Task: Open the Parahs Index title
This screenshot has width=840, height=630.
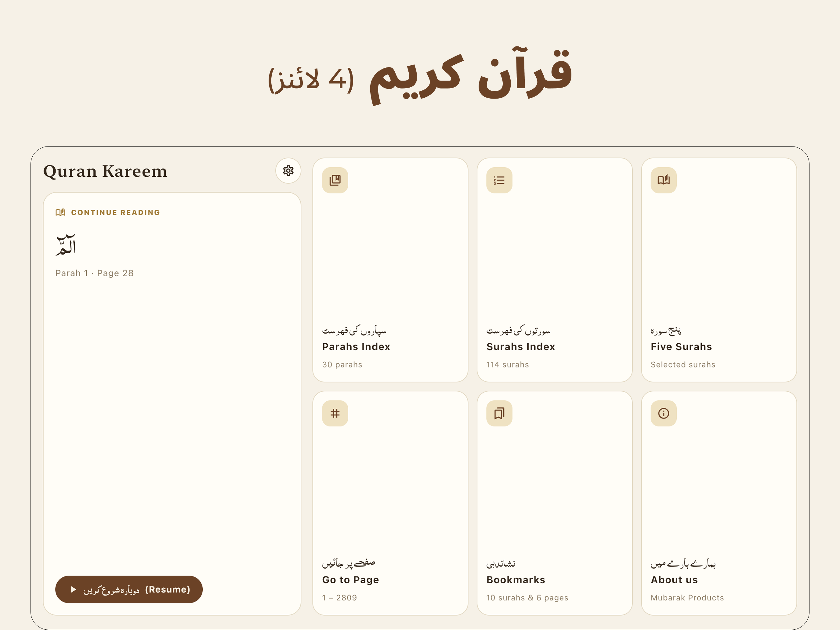Action: 356,347
